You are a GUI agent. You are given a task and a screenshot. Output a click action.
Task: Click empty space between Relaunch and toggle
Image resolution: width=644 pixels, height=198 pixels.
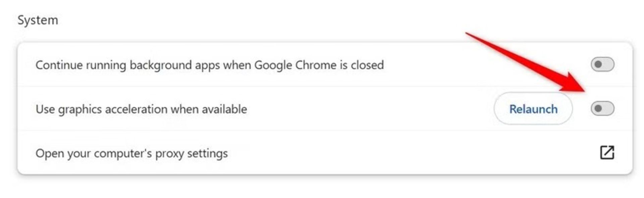click(x=582, y=109)
